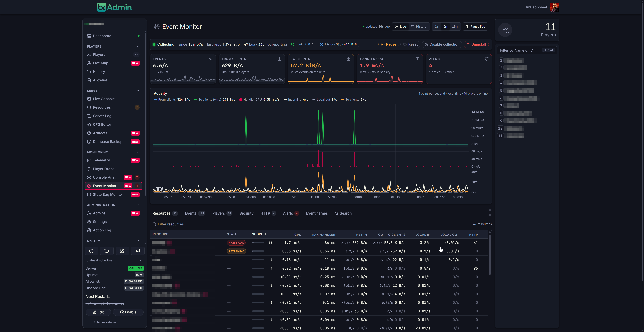This screenshot has height=332, width=644.
Task: Open the ImBaphomet user avatar
Action: [x=554, y=7]
